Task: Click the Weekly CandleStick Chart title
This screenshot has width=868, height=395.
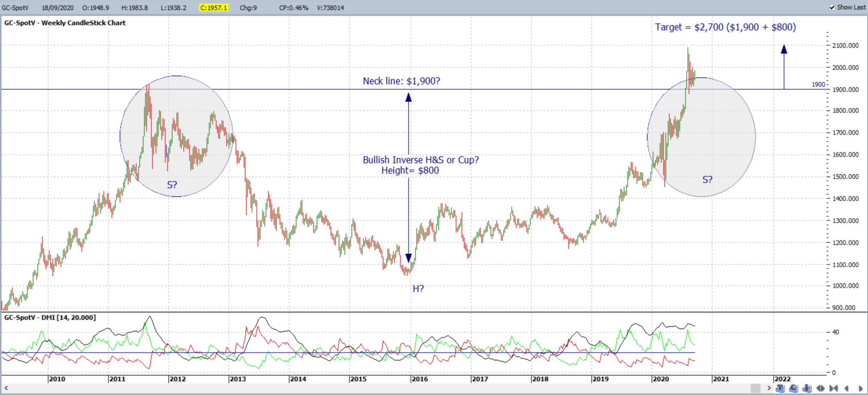Action: pyautogui.click(x=65, y=23)
